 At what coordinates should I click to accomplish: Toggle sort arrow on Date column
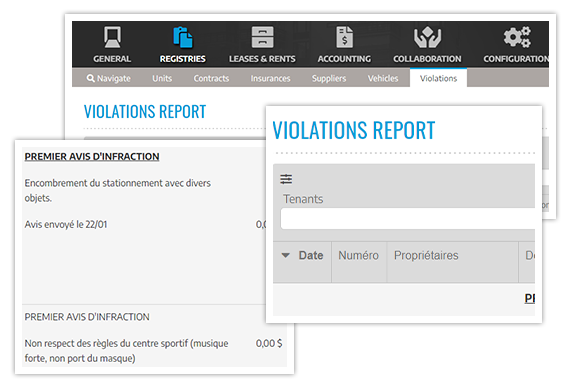pyautogui.click(x=286, y=255)
